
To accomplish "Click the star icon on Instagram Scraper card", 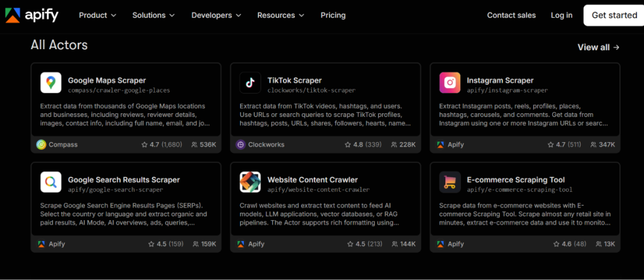I will click(x=551, y=145).
